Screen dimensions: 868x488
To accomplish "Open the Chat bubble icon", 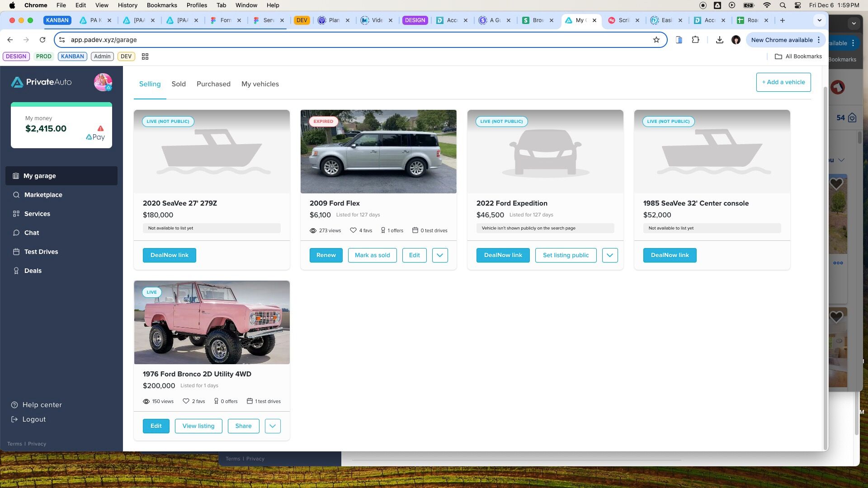I will [x=16, y=233].
